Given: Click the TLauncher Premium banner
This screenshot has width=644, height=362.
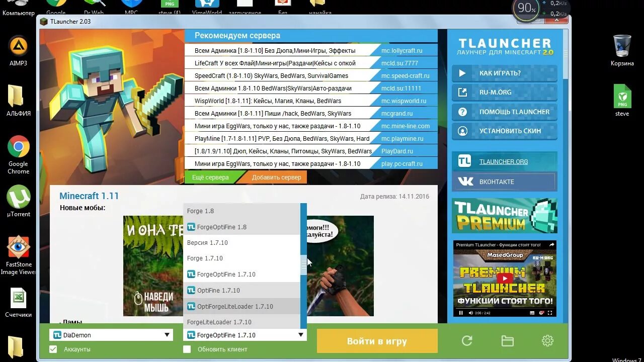Looking at the screenshot, I should (505, 215).
